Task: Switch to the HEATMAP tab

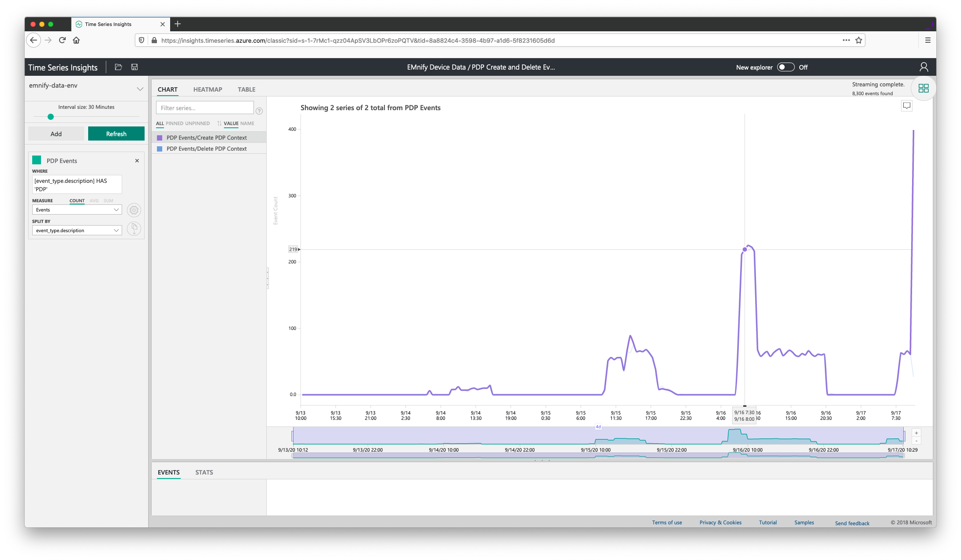Action: pyautogui.click(x=208, y=89)
